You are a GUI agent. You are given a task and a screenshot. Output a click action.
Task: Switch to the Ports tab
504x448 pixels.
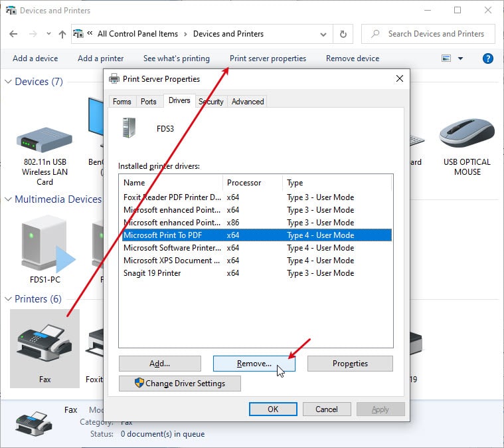point(149,102)
